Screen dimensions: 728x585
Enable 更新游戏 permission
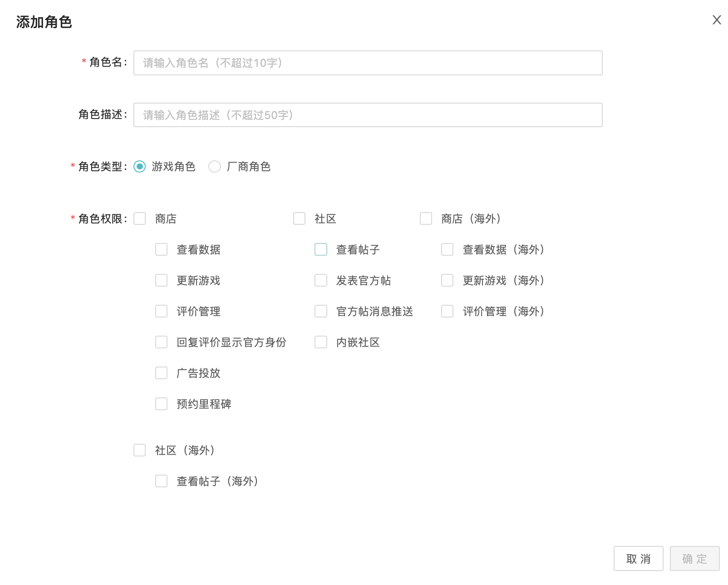pyautogui.click(x=162, y=281)
